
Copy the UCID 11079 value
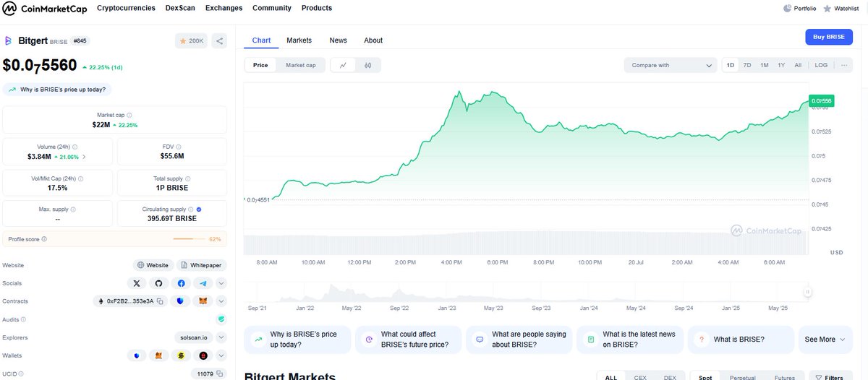coord(221,373)
